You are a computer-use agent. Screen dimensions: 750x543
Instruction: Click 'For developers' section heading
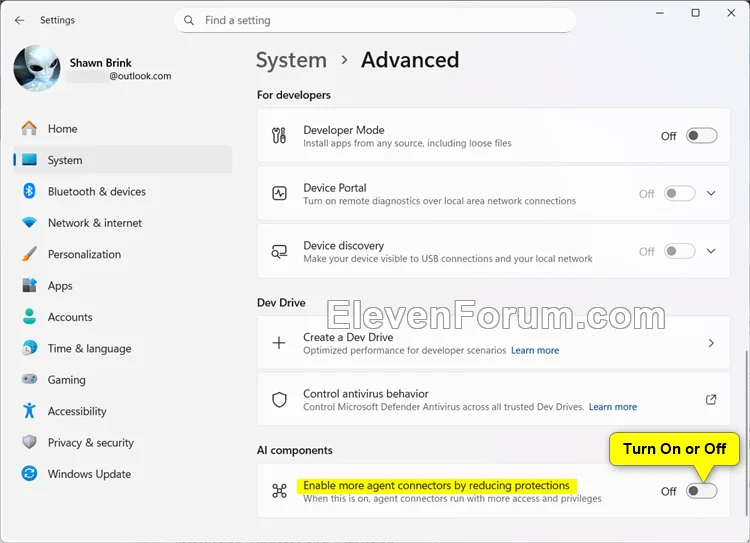[294, 95]
